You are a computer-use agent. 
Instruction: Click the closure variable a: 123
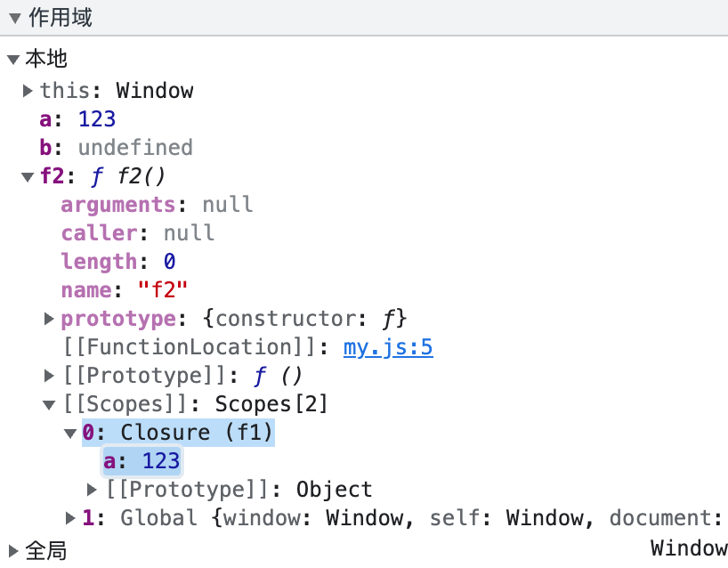tap(142, 461)
